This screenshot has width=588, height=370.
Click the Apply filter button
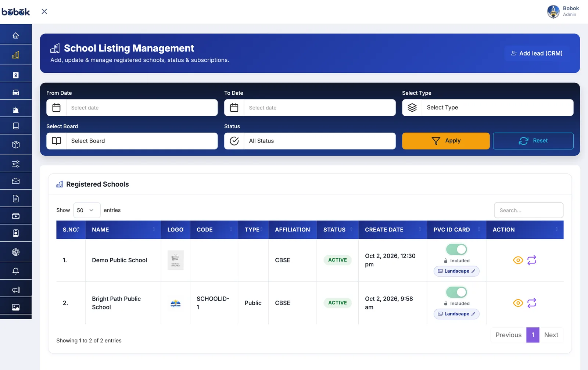click(446, 141)
